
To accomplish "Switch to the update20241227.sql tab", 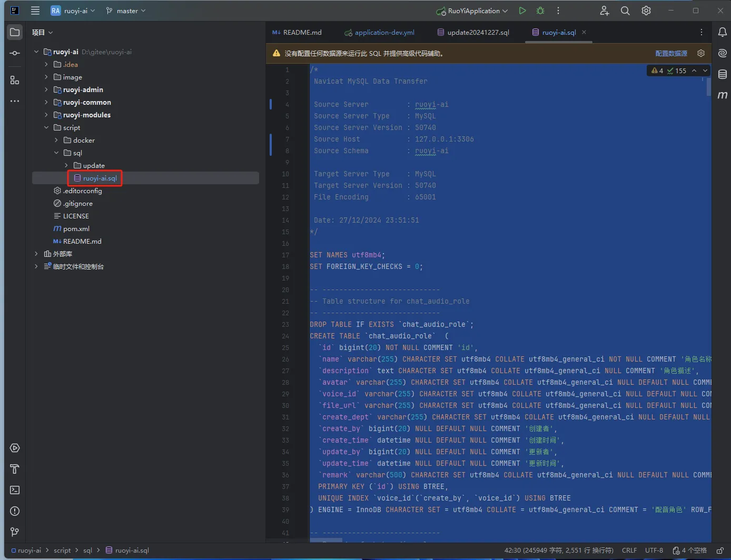I will click(x=478, y=32).
